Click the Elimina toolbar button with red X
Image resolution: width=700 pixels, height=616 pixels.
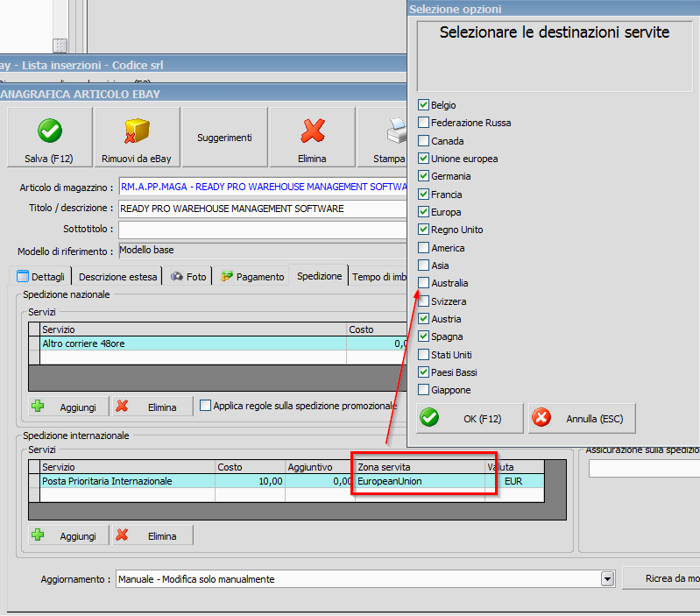tap(313, 137)
